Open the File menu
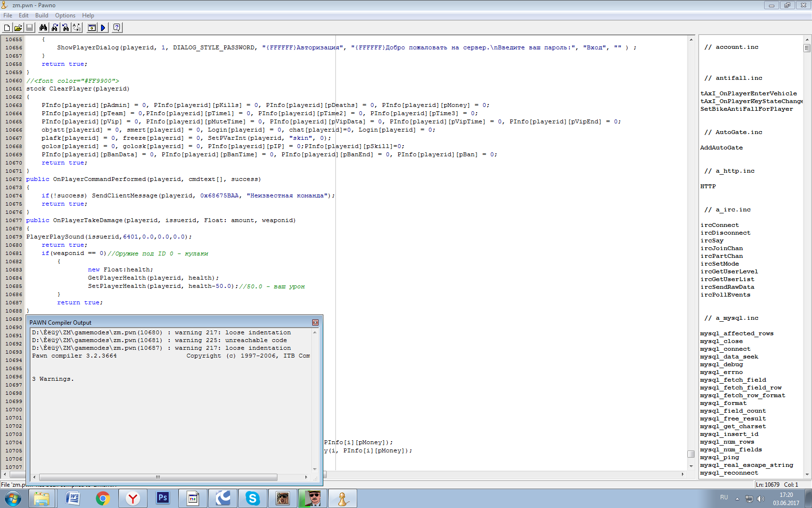812x508 pixels. tap(8, 15)
